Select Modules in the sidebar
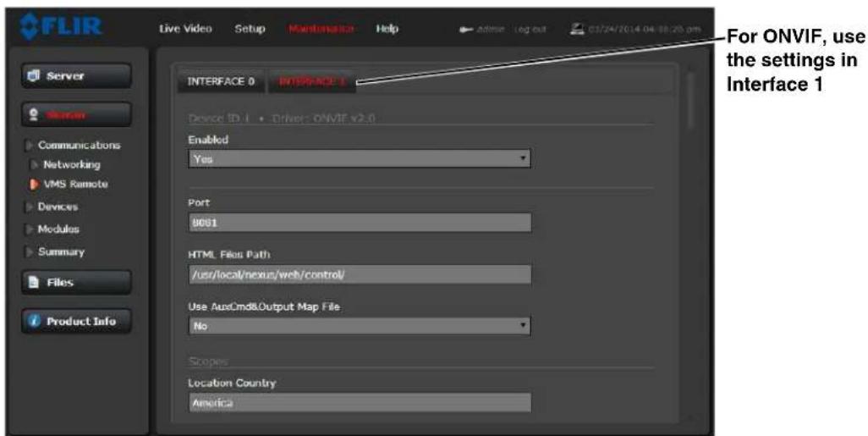The height and width of the screenshot is (436, 868). 58,229
